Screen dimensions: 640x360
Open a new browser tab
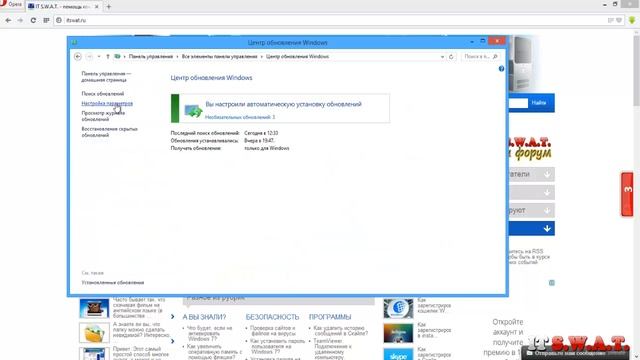click(x=109, y=7)
